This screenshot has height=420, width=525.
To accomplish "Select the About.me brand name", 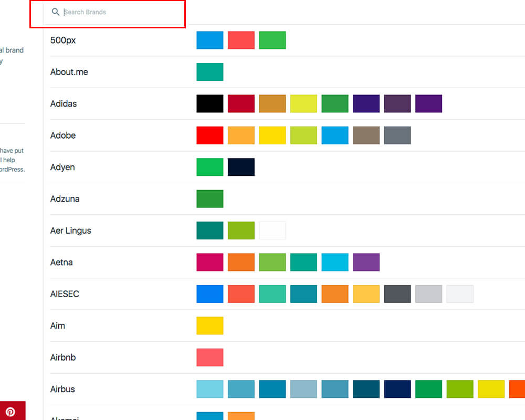I will 69,72.
